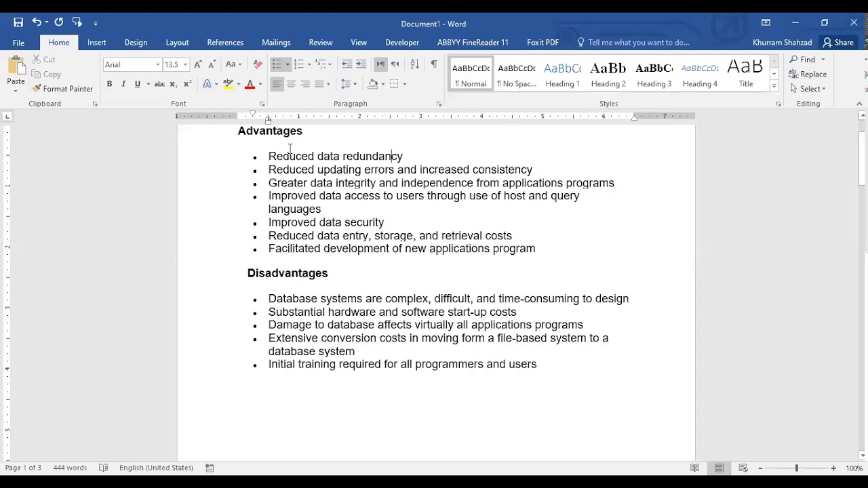Screen dimensions: 868x488
Task: Expand the Styles gallery
Action: (774, 87)
